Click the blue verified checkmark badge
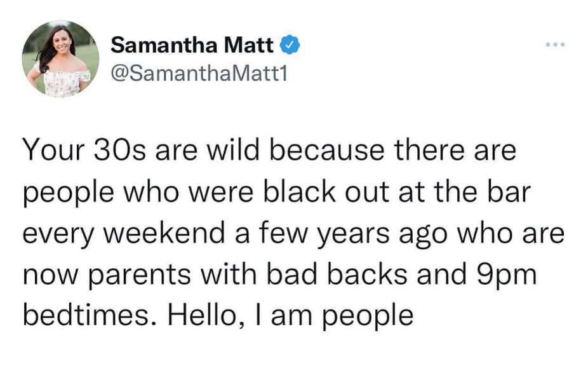The height and width of the screenshot is (389, 588). pyautogui.click(x=288, y=46)
